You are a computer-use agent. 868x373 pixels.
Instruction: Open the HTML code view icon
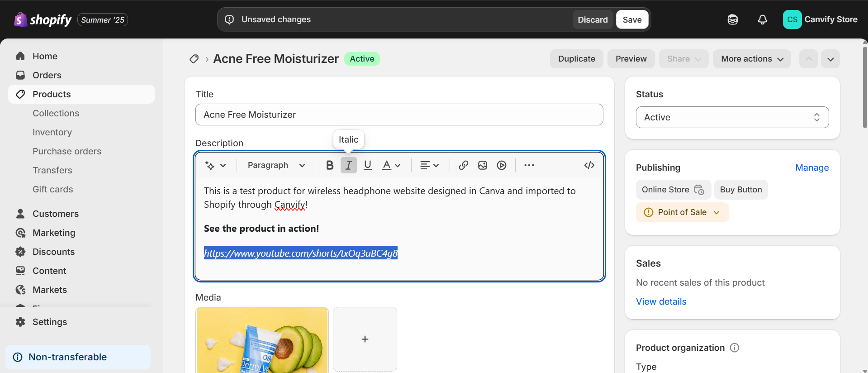(589, 165)
